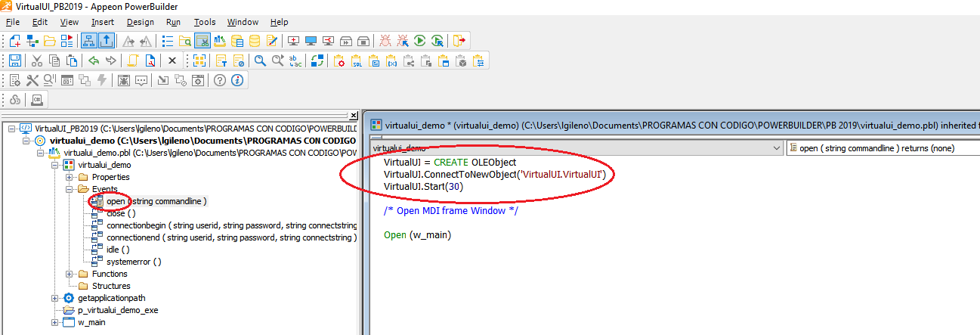980x335 pixels.
Task: Click the Cut scissors icon
Action: click(x=37, y=60)
